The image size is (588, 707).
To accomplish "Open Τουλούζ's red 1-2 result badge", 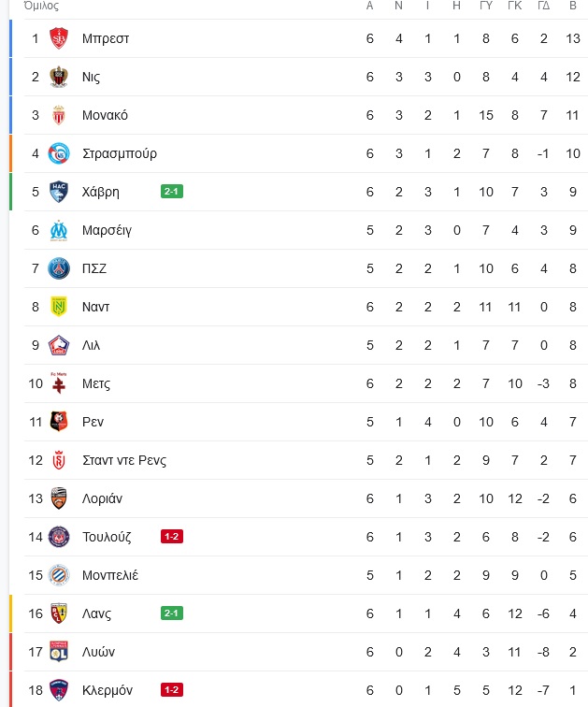I will [172, 537].
